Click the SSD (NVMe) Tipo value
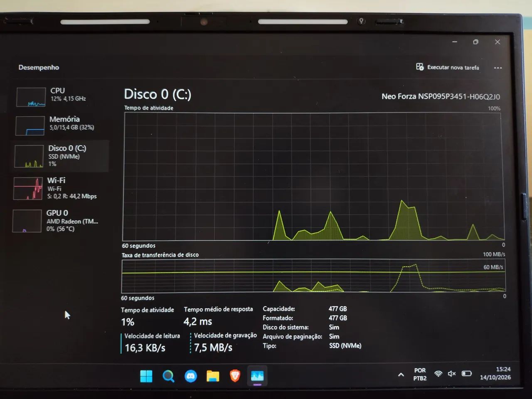532x399 pixels. 345,345
